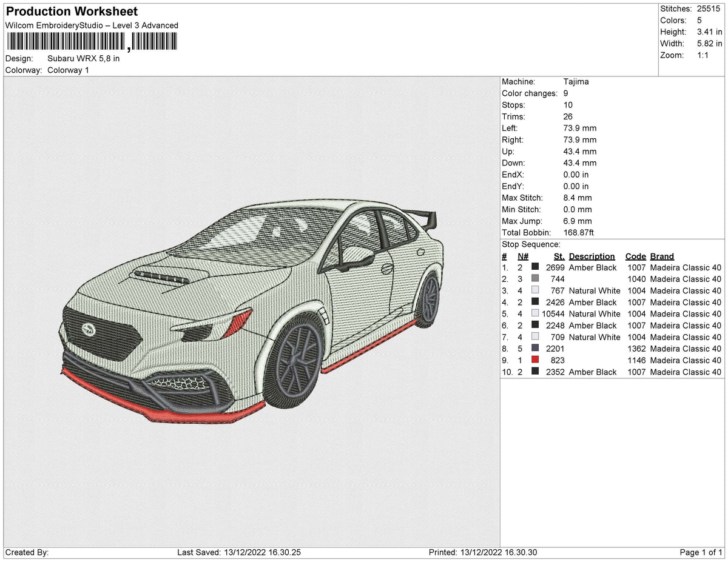Select the Brand column header
Viewport: 728px width, 562px height.
[x=661, y=256]
